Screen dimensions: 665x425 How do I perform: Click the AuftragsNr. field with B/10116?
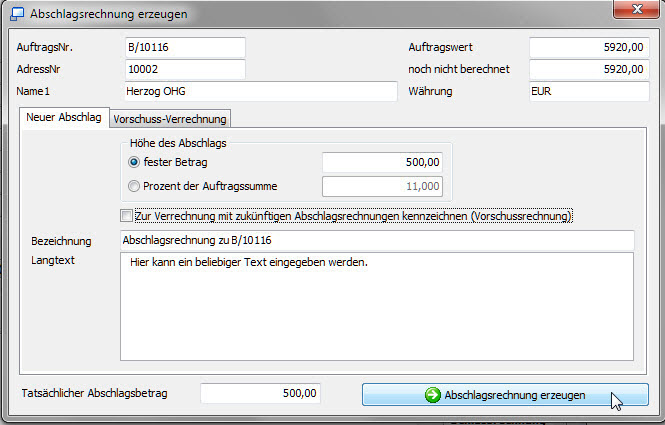click(x=184, y=47)
